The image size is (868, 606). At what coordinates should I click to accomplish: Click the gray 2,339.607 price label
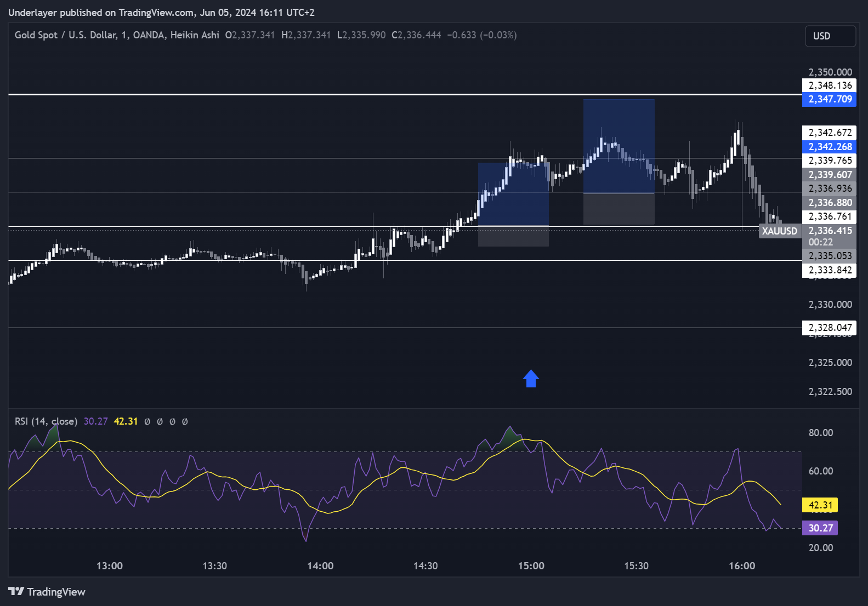829,175
